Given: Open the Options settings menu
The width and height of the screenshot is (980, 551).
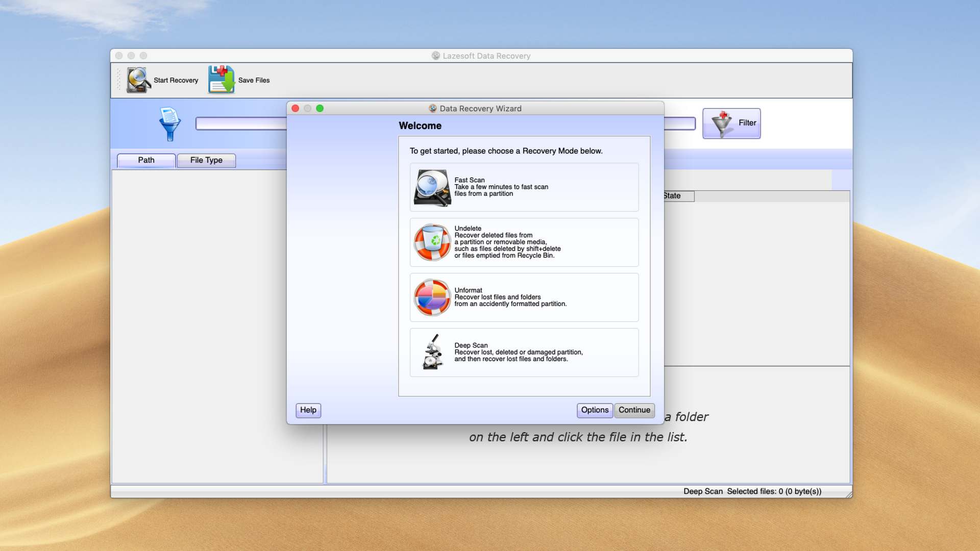Looking at the screenshot, I should pyautogui.click(x=594, y=410).
